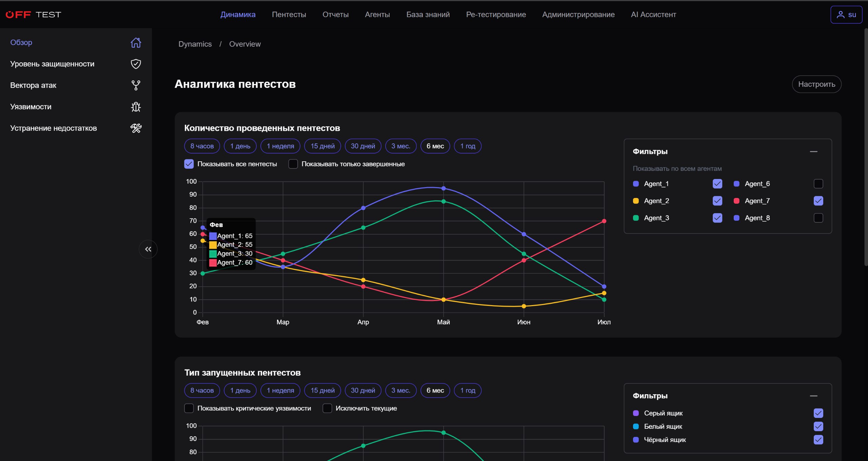Select the 1 год range in the first chart
Image resolution: width=868 pixels, height=461 pixels.
(468, 146)
